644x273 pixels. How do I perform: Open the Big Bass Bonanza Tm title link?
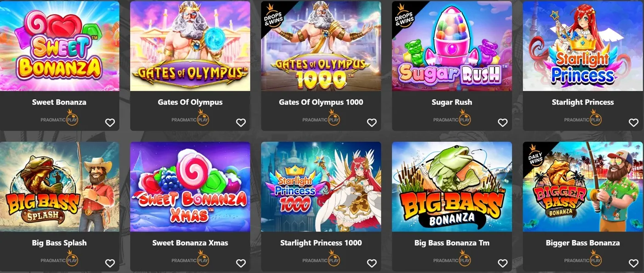pos(452,243)
